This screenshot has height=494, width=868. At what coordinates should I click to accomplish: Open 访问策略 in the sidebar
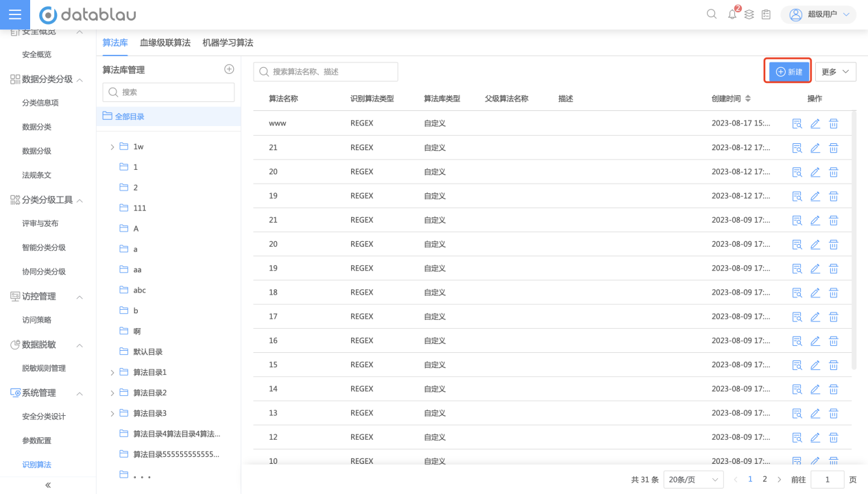click(x=37, y=320)
